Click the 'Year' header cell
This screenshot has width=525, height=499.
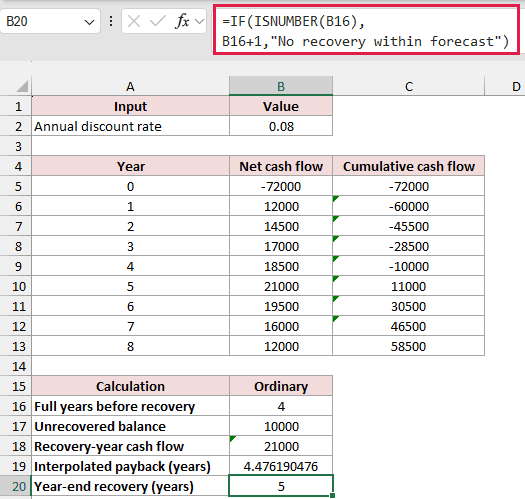pyautogui.click(x=131, y=166)
